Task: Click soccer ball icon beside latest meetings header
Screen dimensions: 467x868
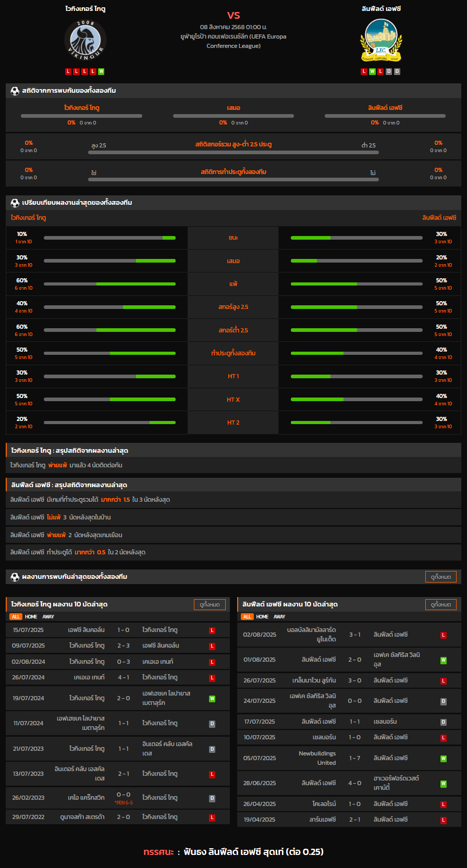Action: coord(15,577)
